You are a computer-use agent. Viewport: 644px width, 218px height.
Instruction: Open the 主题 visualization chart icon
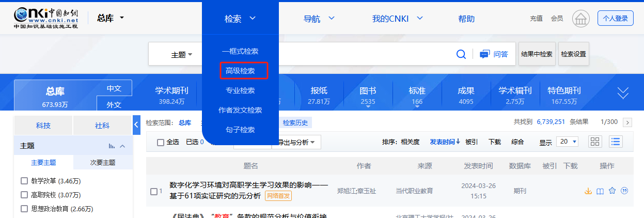pos(112,146)
